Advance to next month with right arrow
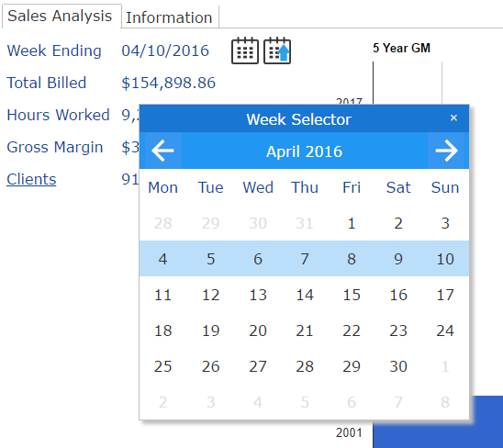 [446, 151]
